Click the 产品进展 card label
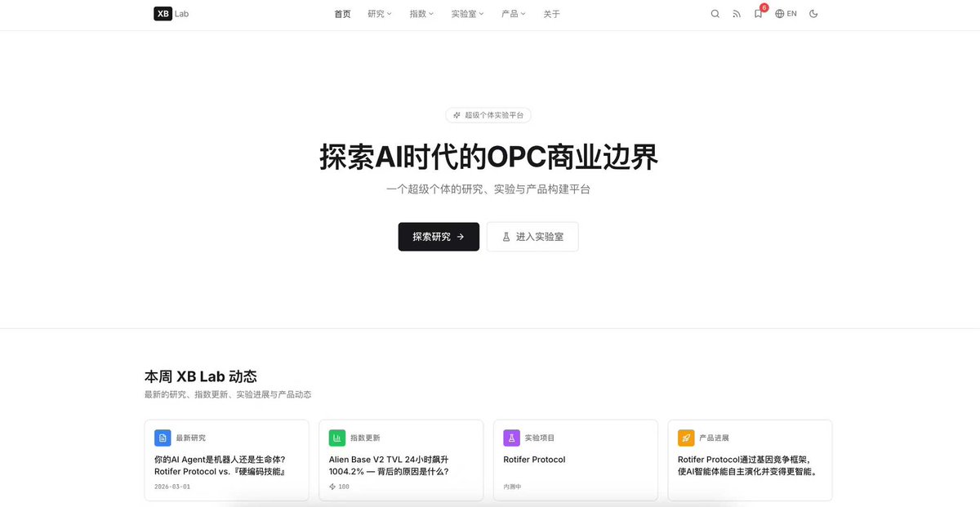 pos(715,438)
